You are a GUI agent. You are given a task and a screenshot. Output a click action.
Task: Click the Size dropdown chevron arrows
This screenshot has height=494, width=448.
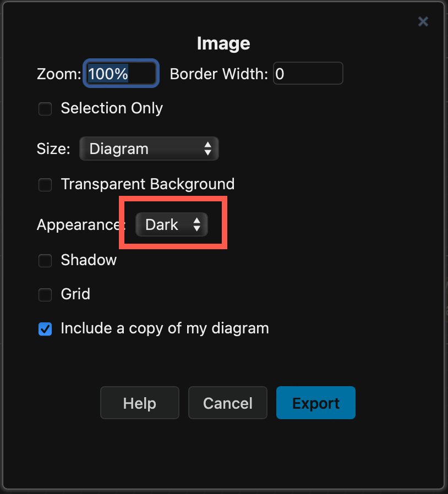208,149
